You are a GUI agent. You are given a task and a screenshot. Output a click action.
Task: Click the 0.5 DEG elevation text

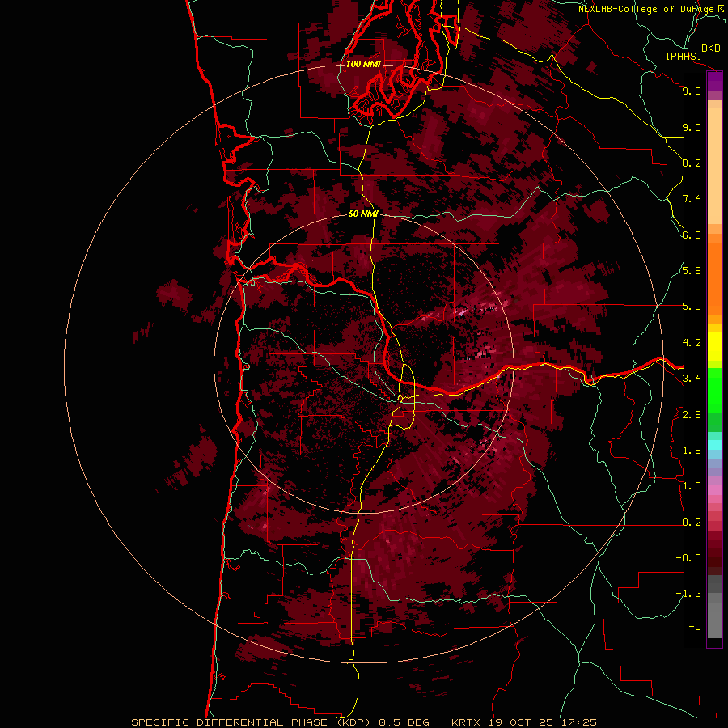[x=402, y=722]
